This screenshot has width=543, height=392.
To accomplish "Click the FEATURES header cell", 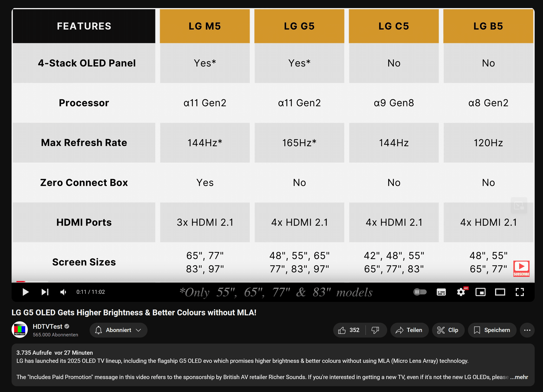I will [x=84, y=26].
